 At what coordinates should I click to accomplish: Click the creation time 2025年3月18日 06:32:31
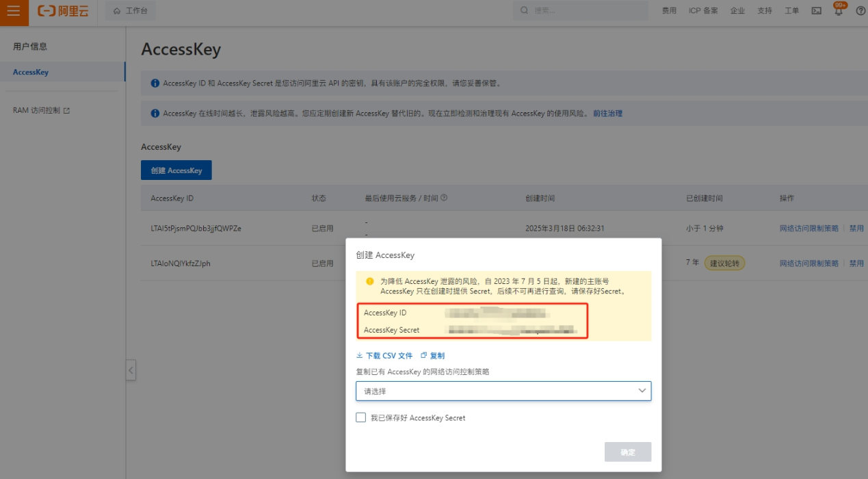pos(565,229)
